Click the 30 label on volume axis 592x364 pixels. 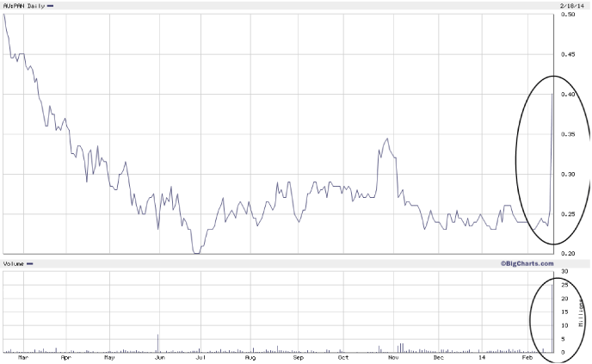click(564, 272)
